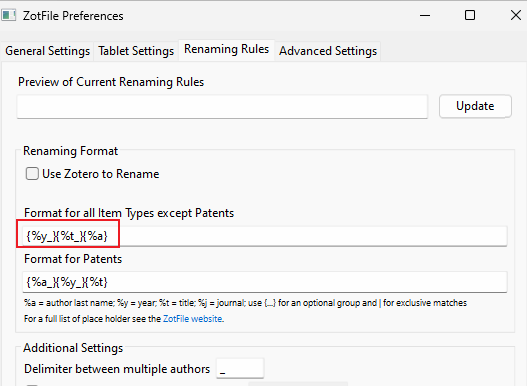Viewport: 527px width, 386px height.
Task: Click the 'Format for all Item Types except Patents' label
Action: tap(129, 213)
